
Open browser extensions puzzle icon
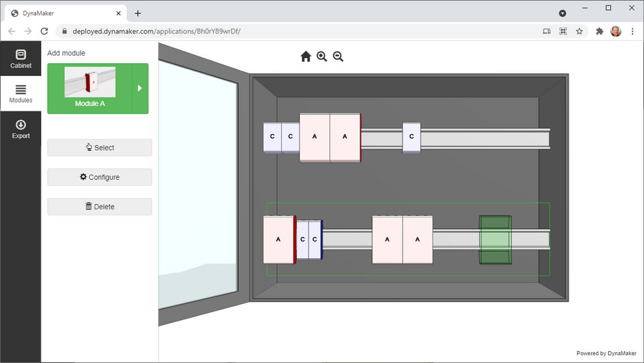coord(600,32)
